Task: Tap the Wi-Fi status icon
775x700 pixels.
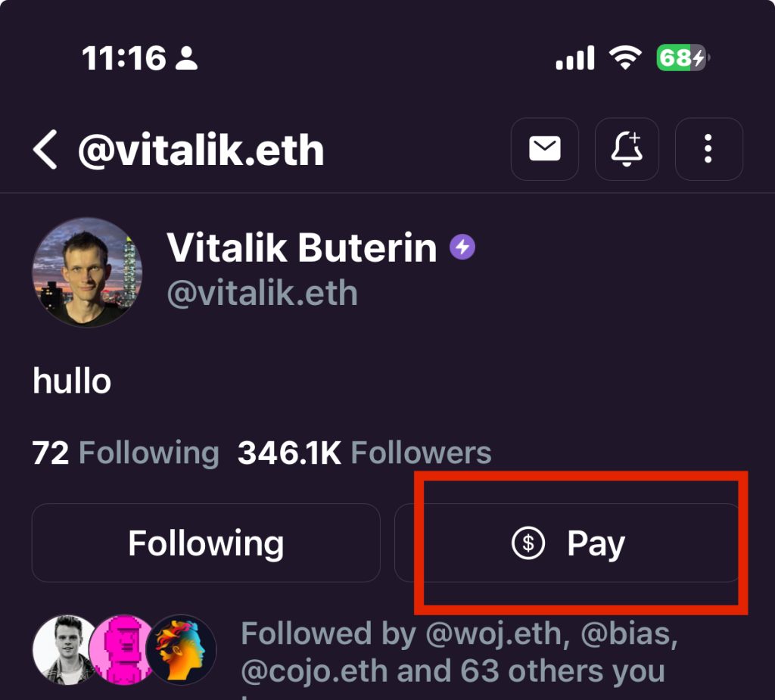Action: (625, 58)
